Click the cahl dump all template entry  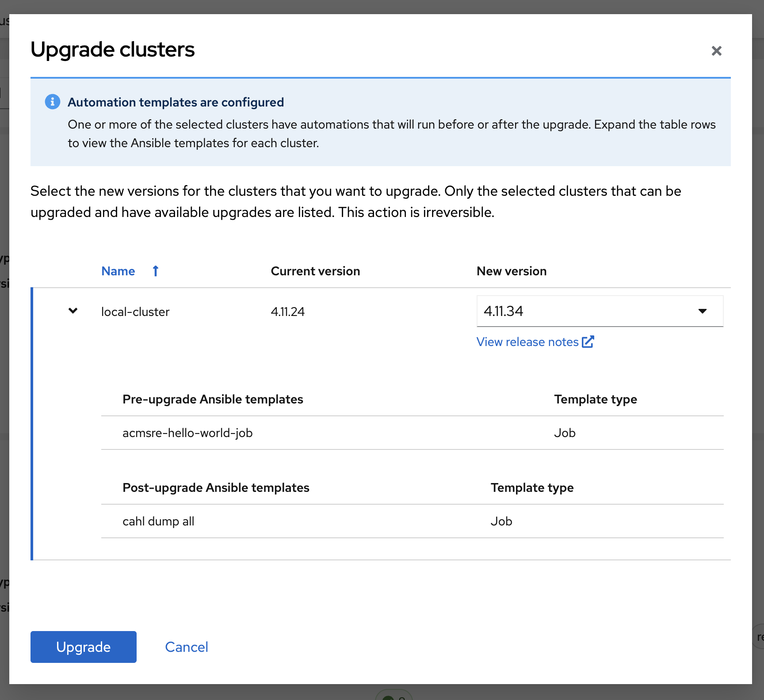[158, 521]
